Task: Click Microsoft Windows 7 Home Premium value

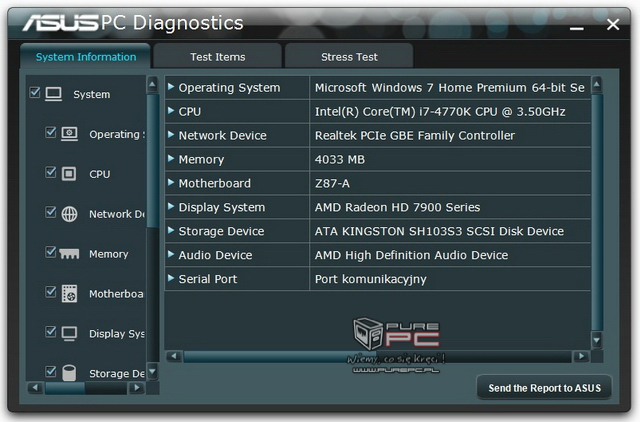Action: click(450, 87)
